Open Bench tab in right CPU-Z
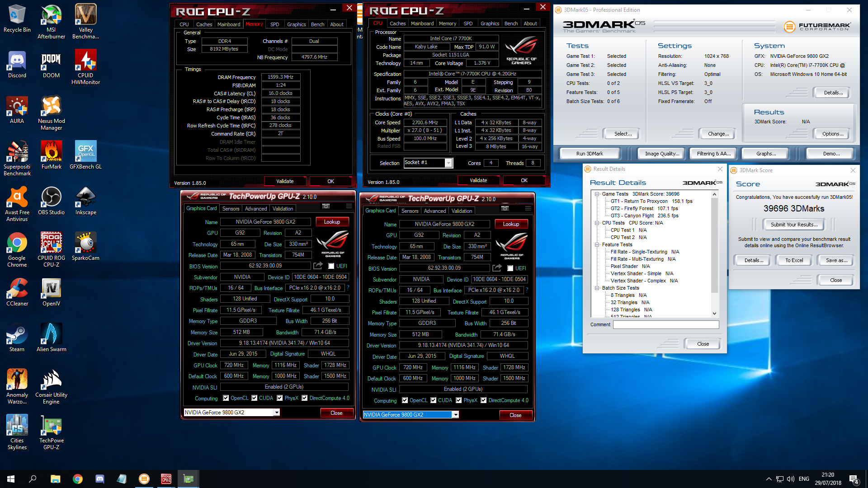This screenshot has width=868, height=488. coord(511,23)
